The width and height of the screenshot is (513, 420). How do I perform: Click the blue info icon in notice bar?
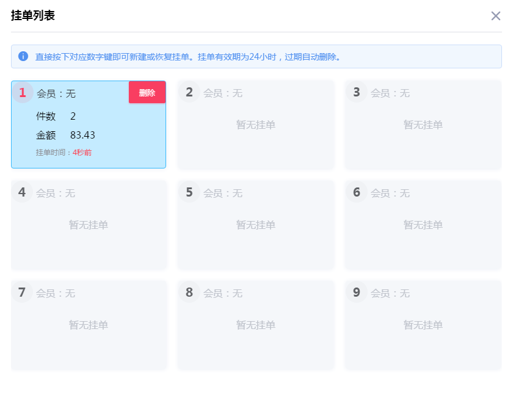(23, 56)
